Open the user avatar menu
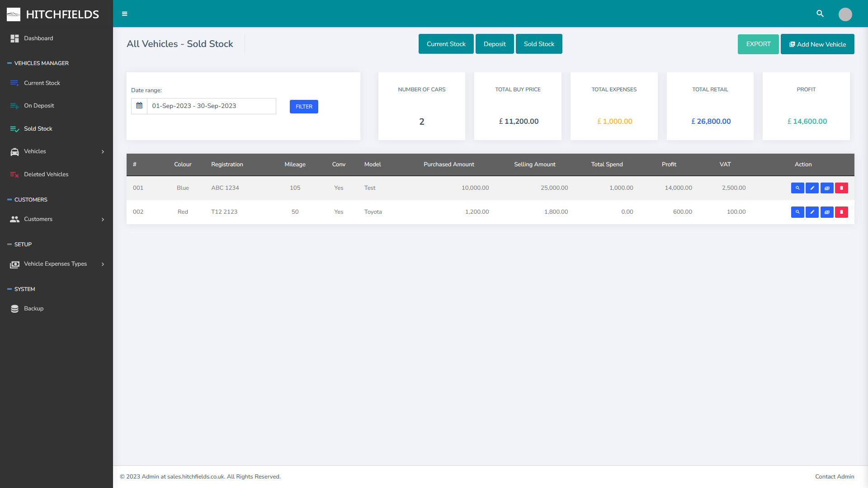 (845, 14)
